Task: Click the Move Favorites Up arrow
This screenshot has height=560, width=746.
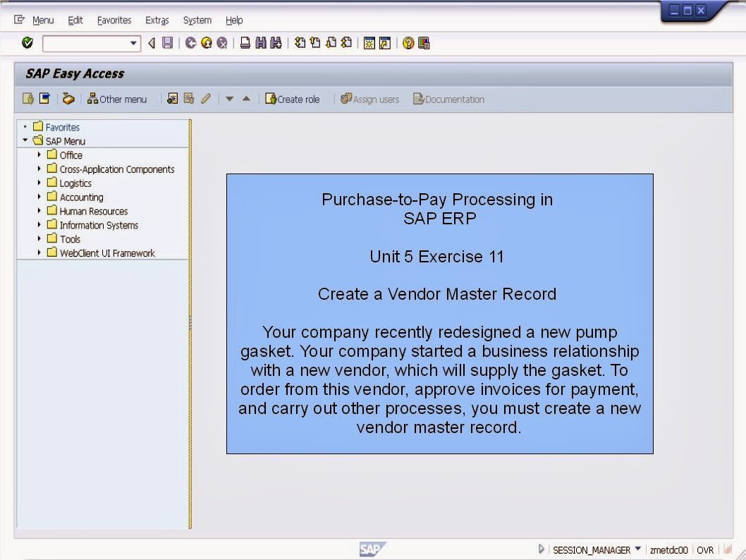Action: tap(246, 99)
